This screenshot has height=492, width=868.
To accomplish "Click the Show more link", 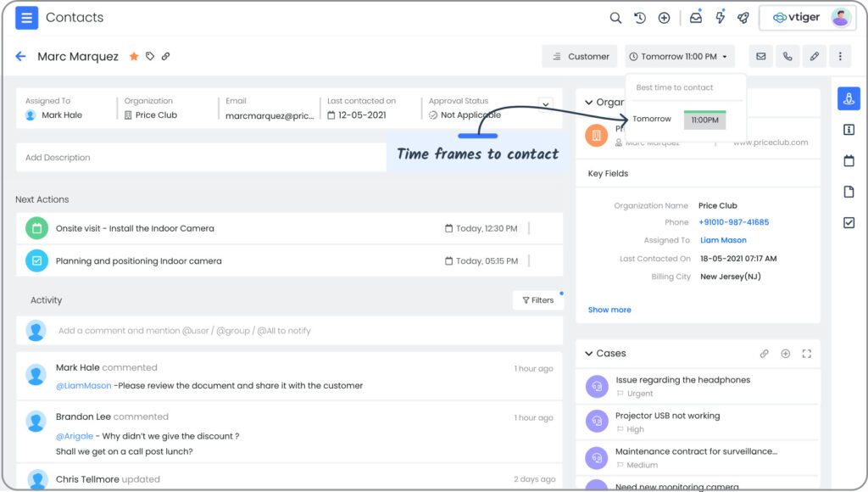I will pos(609,310).
